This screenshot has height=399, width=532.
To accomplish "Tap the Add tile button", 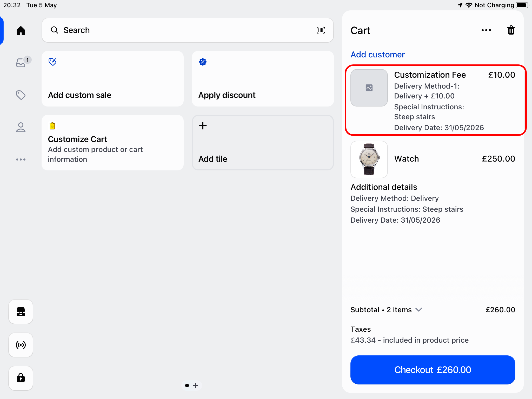I will point(263,143).
